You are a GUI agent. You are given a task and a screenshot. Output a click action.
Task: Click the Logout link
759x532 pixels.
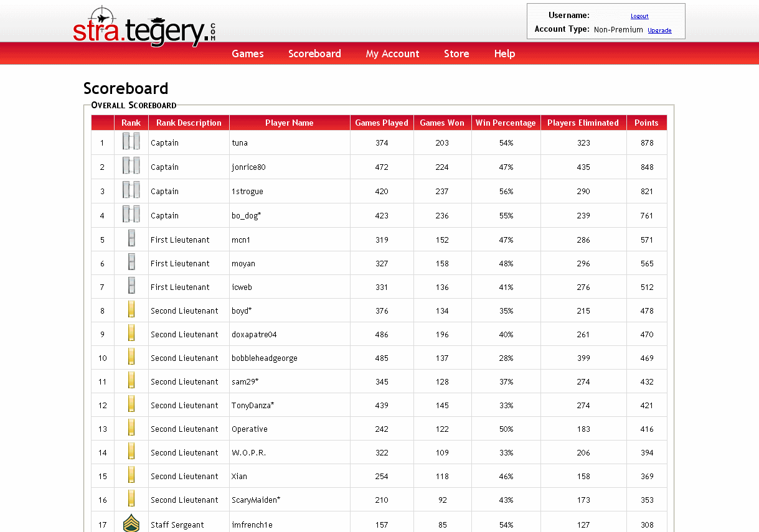tap(639, 16)
